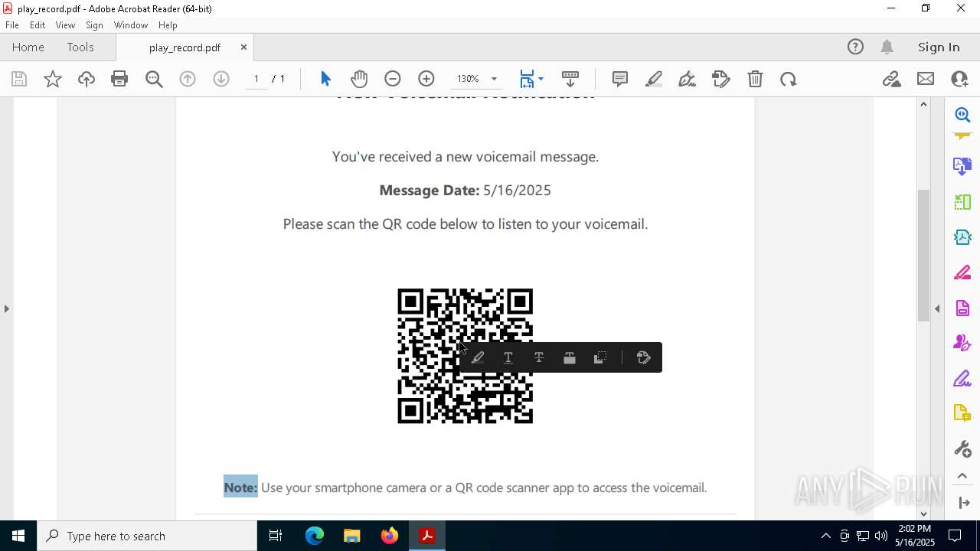980x551 pixels.
Task: Open the Sign document pen tool
Action: [x=687, y=79]
